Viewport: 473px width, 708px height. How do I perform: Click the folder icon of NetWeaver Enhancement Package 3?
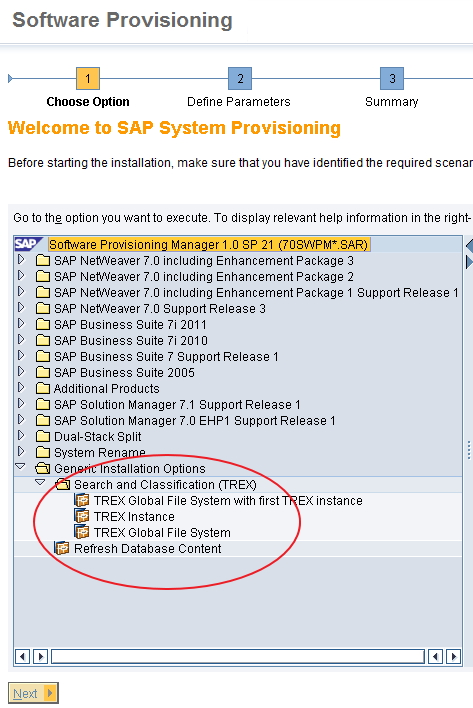click(x=43, y=261)
